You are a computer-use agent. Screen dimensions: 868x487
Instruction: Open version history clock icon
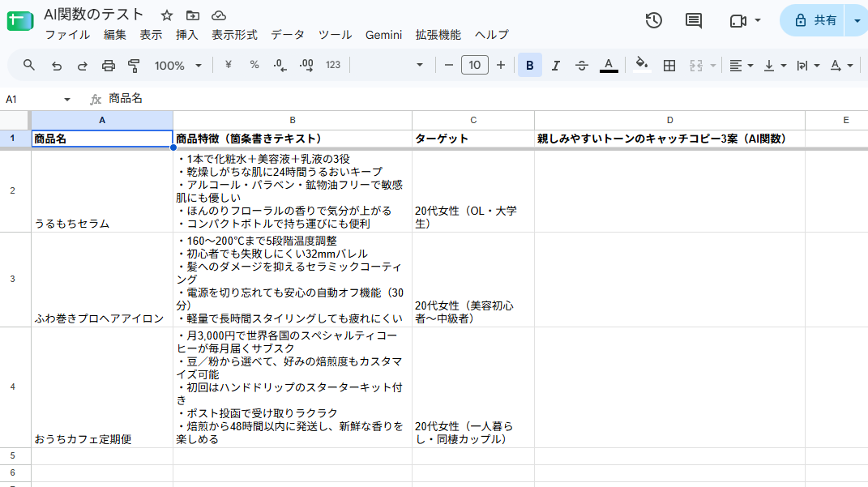[x=654, y=20]
